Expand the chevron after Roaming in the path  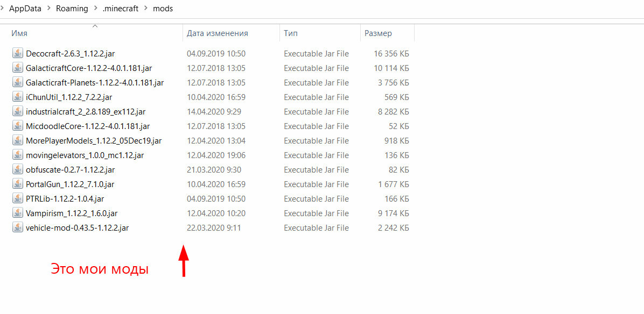[95, 9]
